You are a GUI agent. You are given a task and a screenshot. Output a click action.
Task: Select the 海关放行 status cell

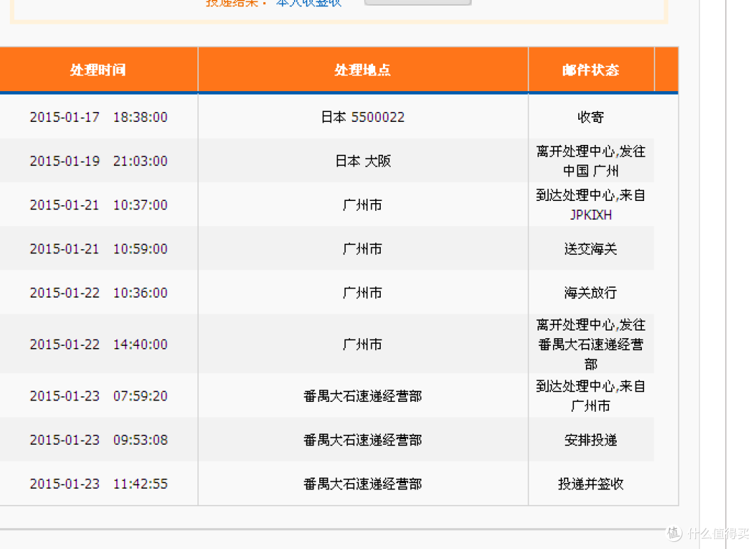click(x=591, y=293)
